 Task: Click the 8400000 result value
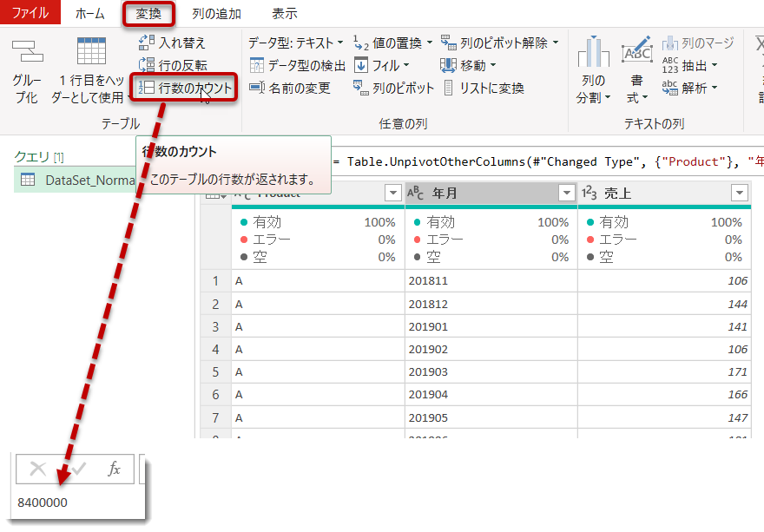click(43, 502)
